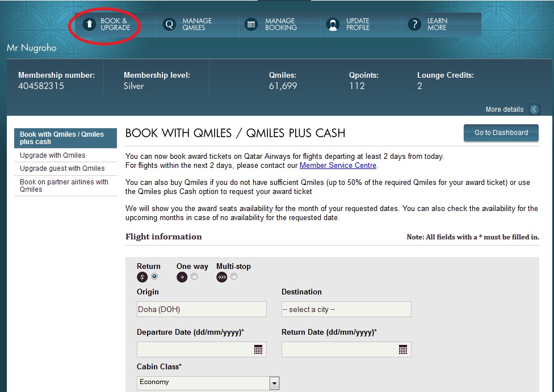Viewport: 554px width, 392px height.
Task: Open the Return Date calendar icon
Action: click(x=403, y=349)
